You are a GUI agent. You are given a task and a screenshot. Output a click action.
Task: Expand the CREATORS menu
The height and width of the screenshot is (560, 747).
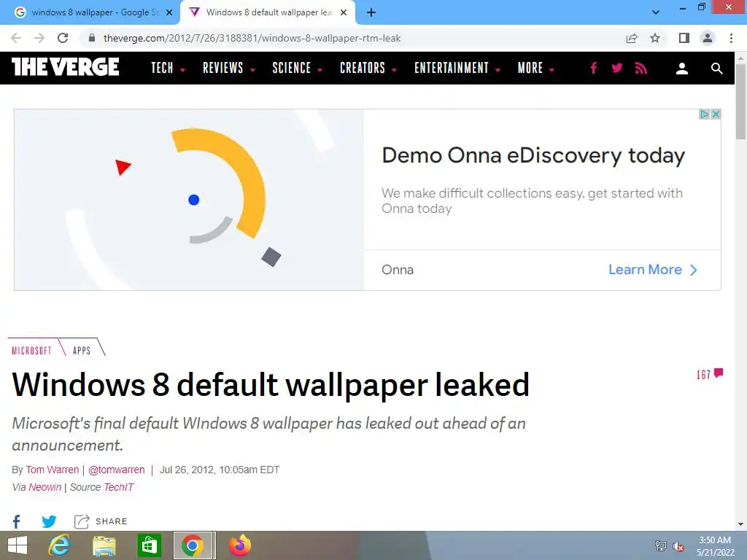368,68
